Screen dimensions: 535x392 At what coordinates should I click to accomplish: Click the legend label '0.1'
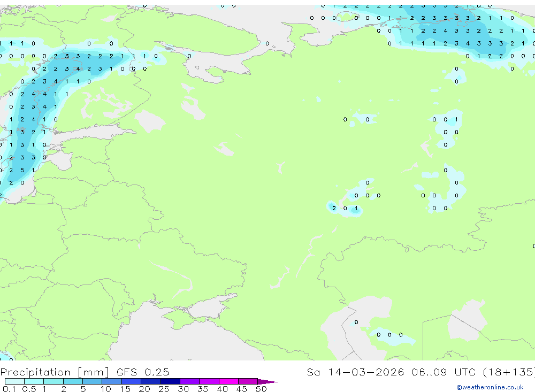9,389
